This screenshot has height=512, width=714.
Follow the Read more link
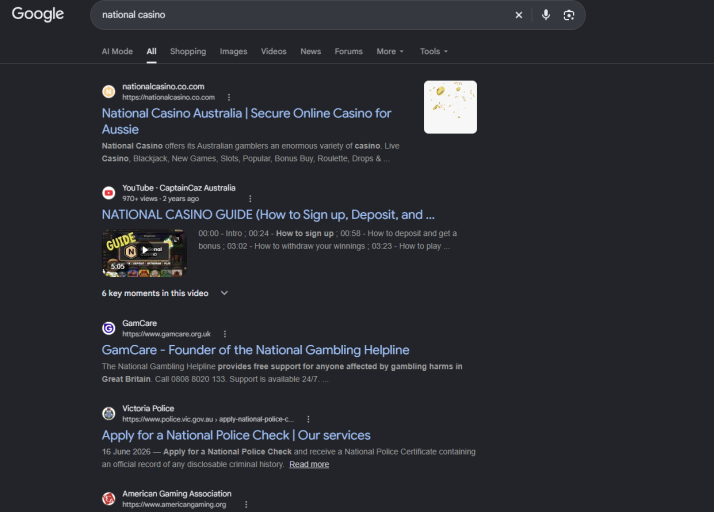tap(309, 464)
